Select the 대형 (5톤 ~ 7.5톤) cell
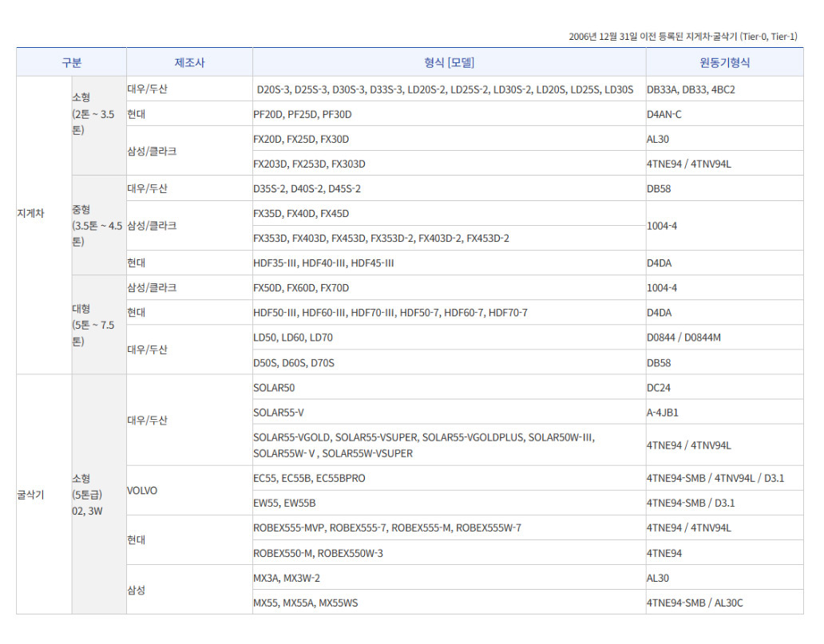 pos(99,325)
